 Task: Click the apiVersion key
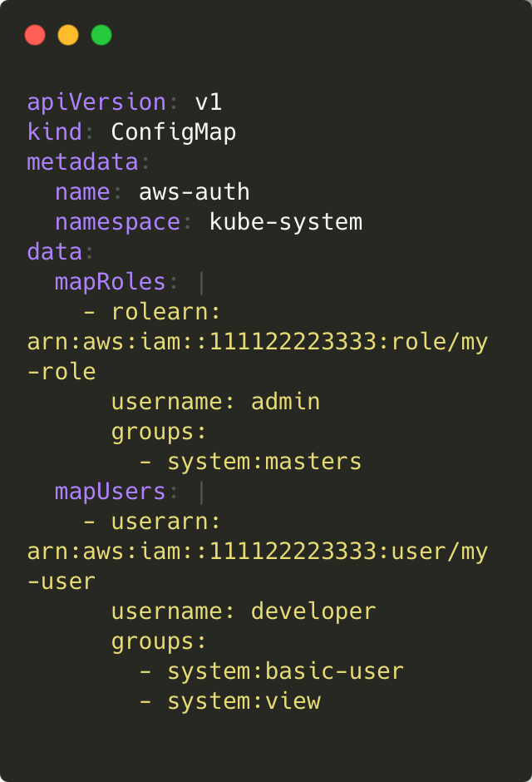point(96,102)
